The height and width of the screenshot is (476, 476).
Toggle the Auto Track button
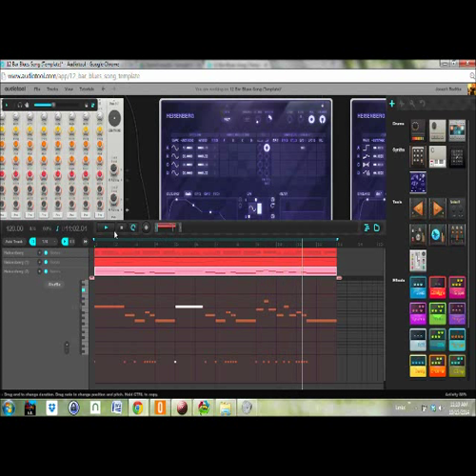click(14, 242)
